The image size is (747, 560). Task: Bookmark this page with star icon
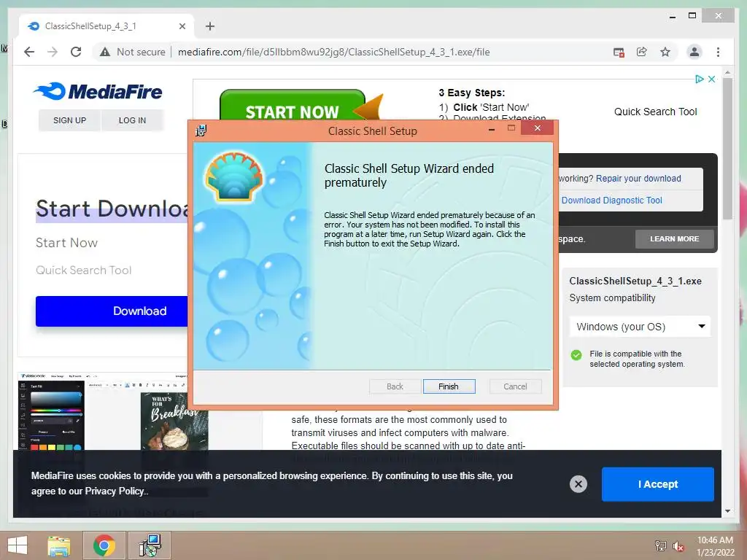(665, 52)
